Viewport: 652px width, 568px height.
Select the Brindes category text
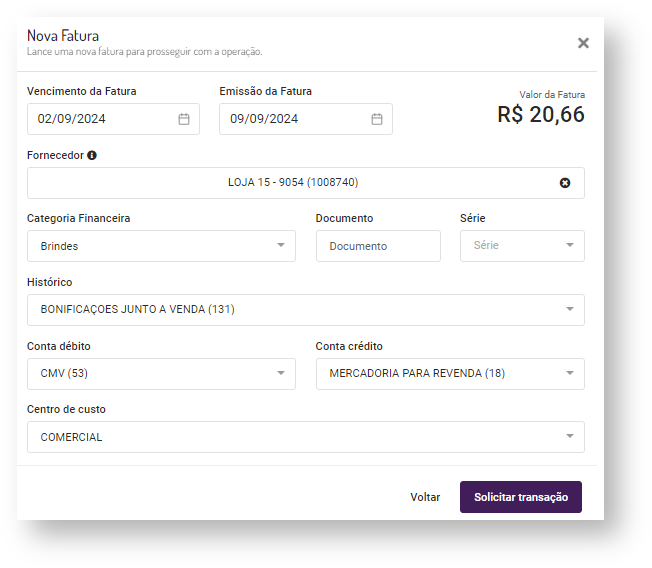60,245
